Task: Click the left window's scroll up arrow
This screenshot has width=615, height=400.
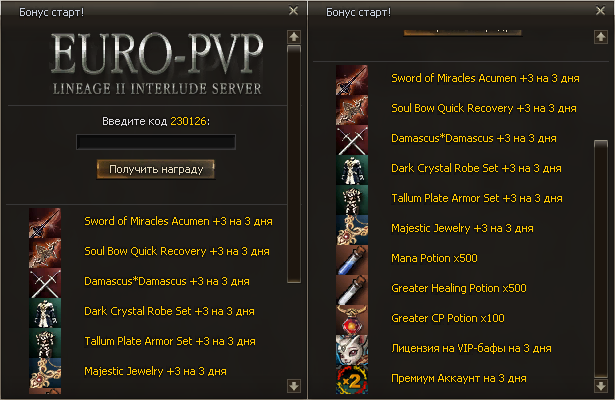Action: pos(294,37)
